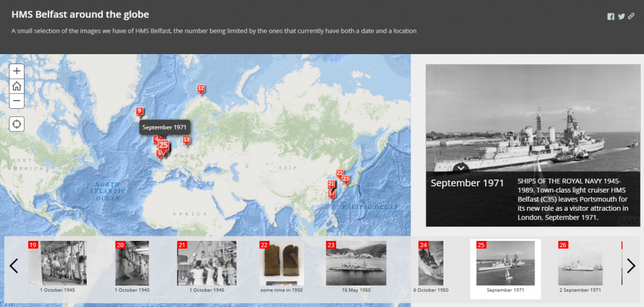This screenshot has height=307, width=644.
Task: Click the story subtitle about image selection
Action: point(214,31)
